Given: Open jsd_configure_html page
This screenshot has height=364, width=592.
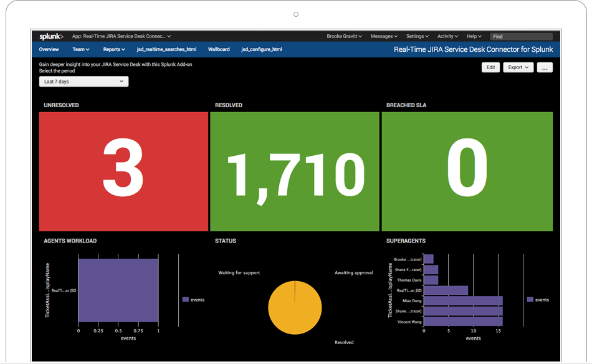Looking at the screenshot, I should tap(262, 49).
